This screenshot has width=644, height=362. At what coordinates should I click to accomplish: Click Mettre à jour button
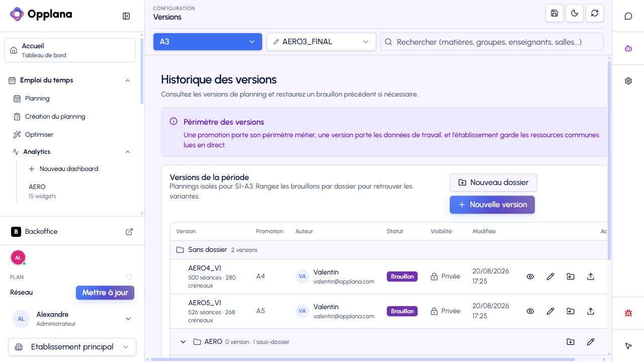point(105,293)
